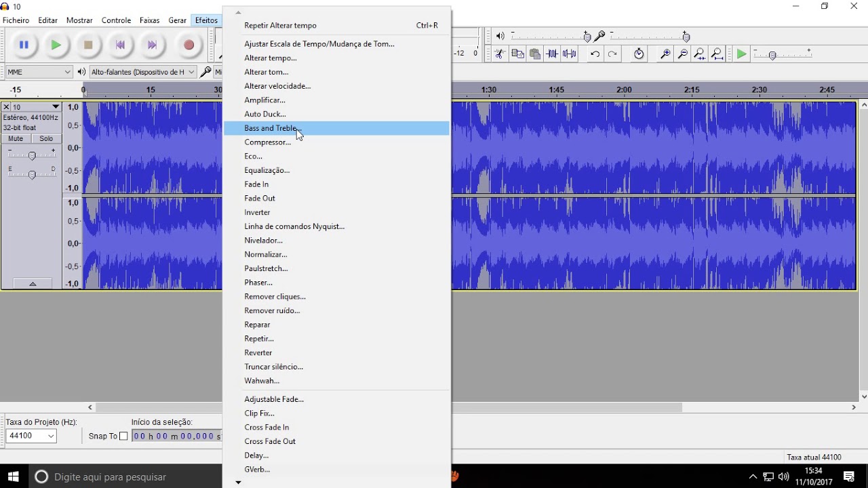This screenshot has width=868, height=488.
Task: Choose Amplificar from the effects menu
Action: pyautogui.click(x=337, y=100)
